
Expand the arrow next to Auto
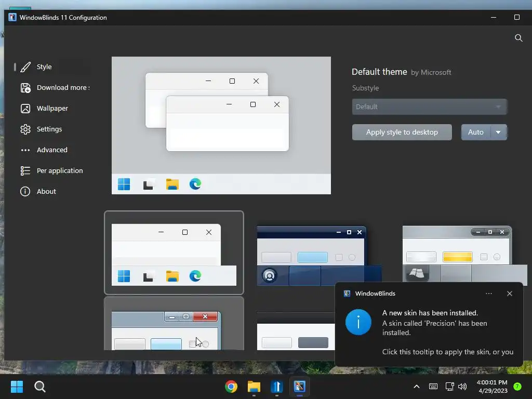(x=498, y=132)
